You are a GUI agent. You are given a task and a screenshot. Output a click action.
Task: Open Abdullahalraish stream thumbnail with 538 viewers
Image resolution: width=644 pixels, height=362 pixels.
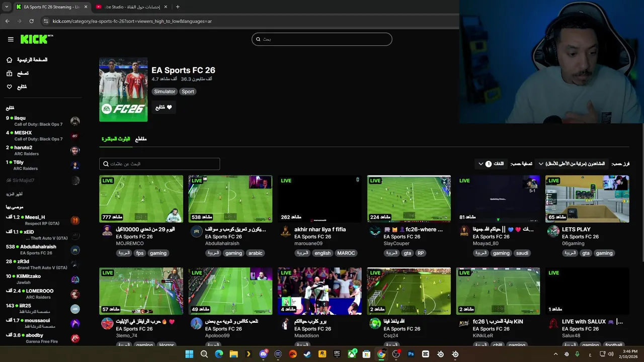click(x=230, y=199)
